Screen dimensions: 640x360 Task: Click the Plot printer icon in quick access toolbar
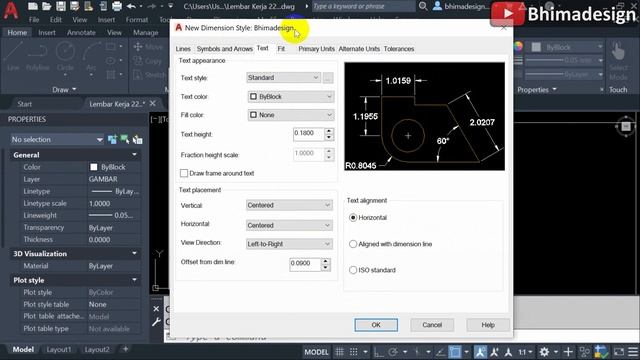(x=117, y=6)
